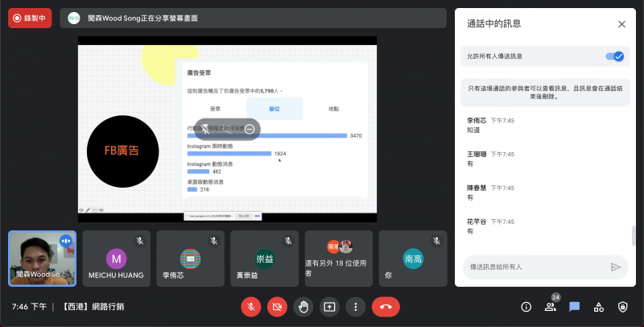Click 王珊珊's chat message
644x327 pixels.
(470, 164)
